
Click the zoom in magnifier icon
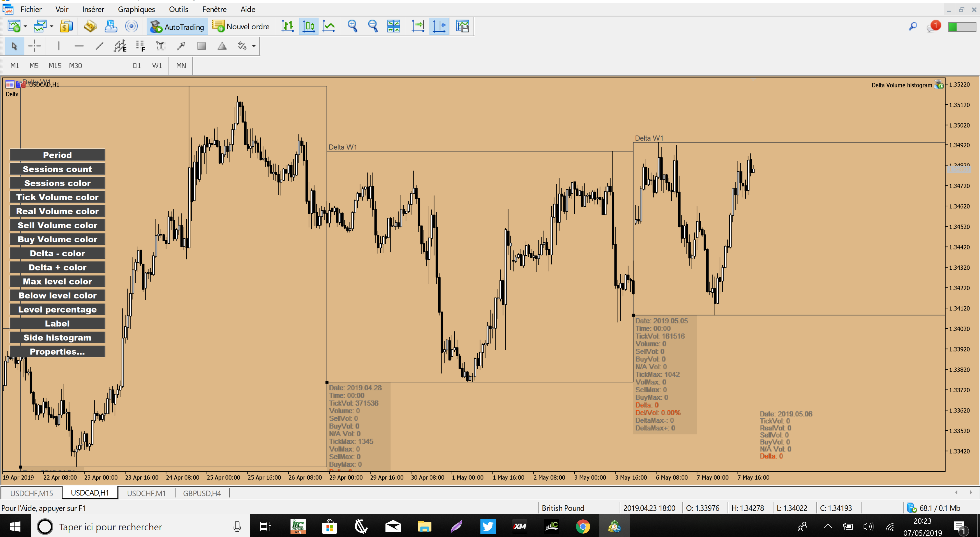point(352,26)
